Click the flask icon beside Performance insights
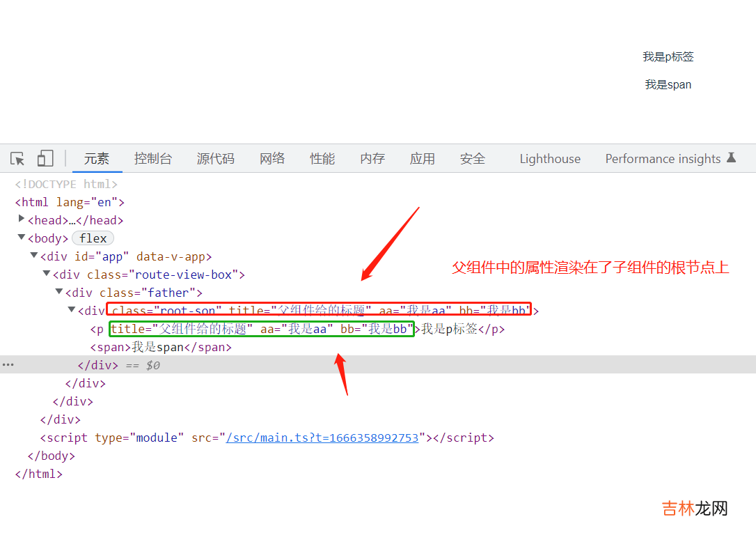Viewport: 756px width, 533px height. click(x=731, y=158)
